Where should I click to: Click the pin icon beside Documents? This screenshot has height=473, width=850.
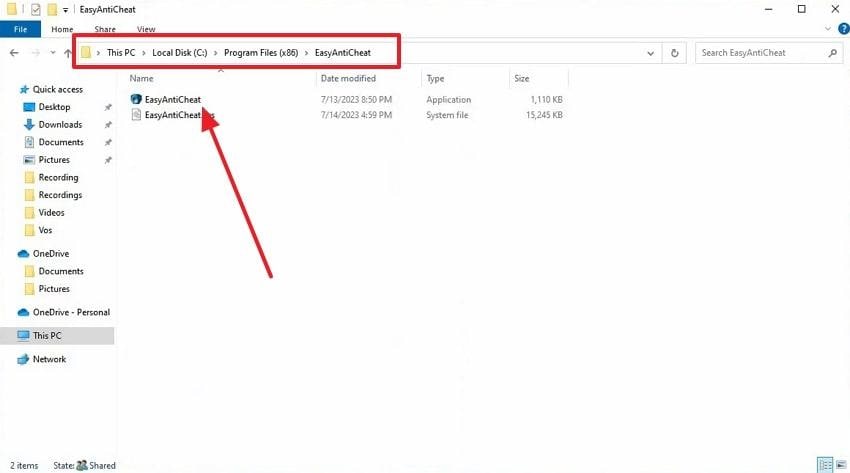pyautogui.click(x=108, y=142)
